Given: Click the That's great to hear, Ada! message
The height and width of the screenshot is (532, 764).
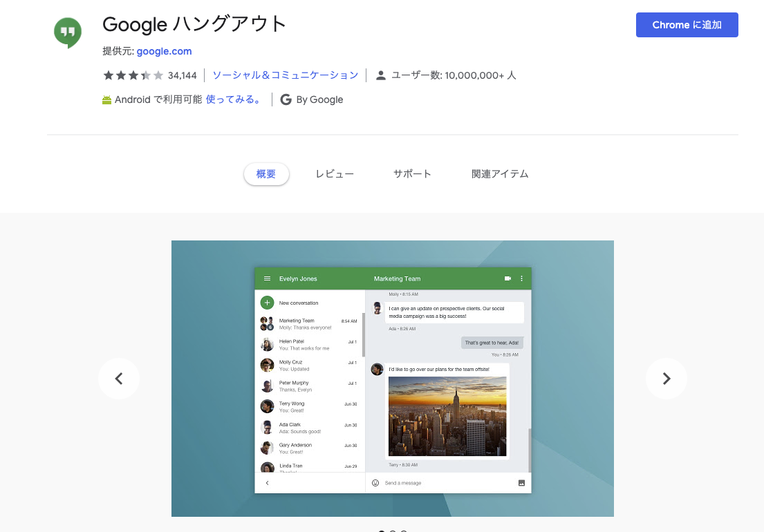Looking at the screenshot, I should pyautogui.click(x=492, y=343).
